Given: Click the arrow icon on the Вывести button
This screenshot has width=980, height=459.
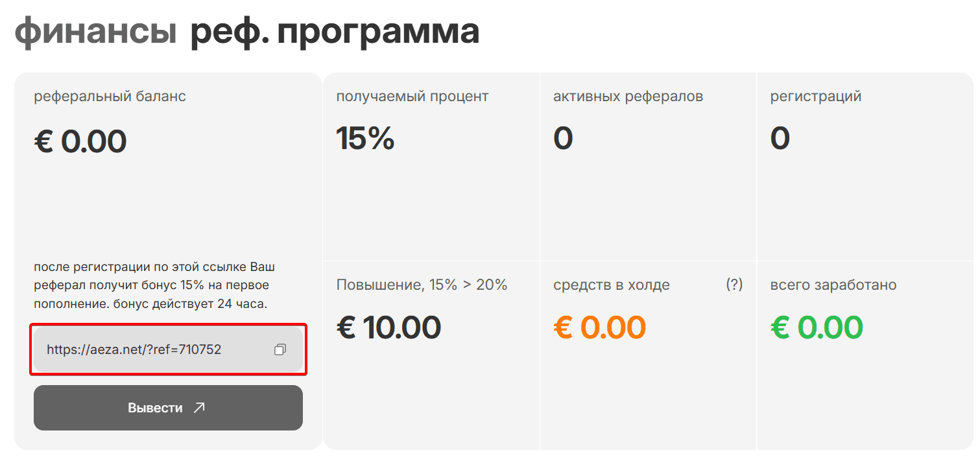Looking at the screenshot, I should pyautogui.click(x=199, y=408).
